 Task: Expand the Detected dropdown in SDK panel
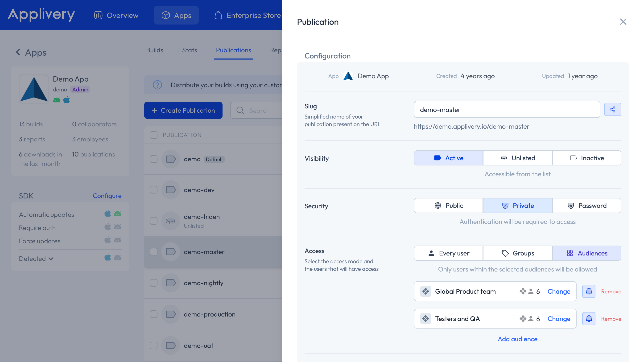(x=36, y=259)
